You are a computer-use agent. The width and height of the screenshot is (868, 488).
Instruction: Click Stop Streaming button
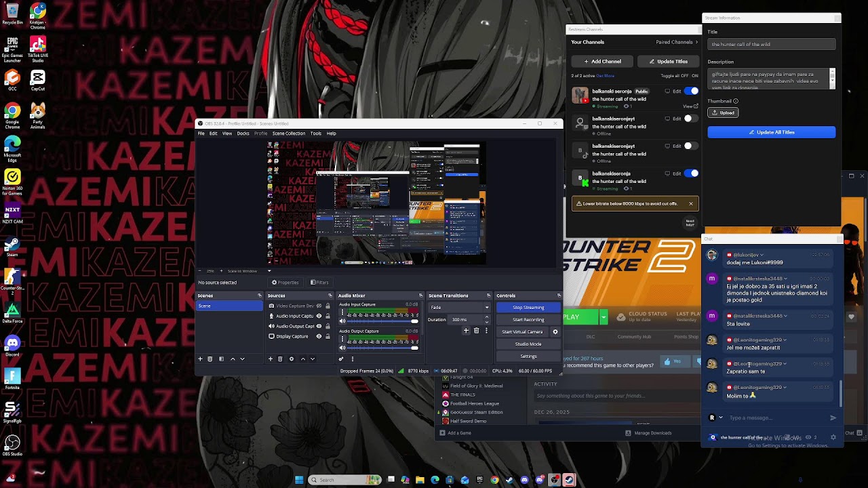pos(528,308)
